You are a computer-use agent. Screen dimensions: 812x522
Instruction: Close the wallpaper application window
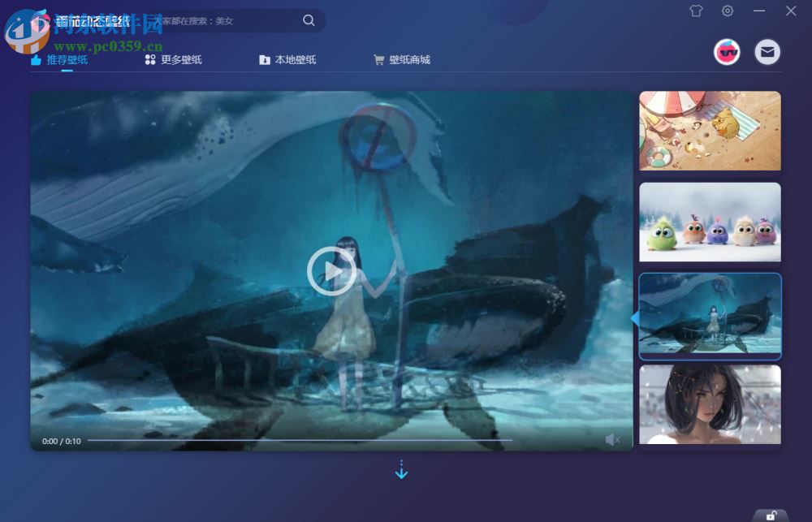point(791,11)
